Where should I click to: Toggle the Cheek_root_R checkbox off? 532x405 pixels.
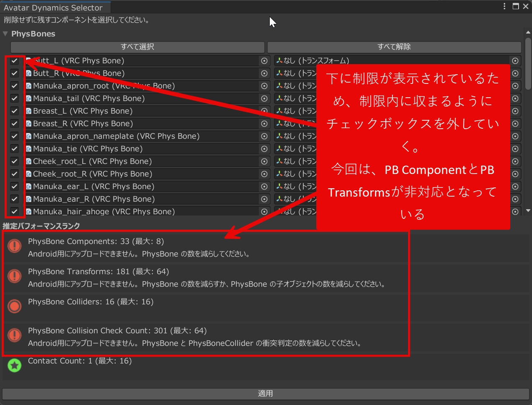(15, 174)
